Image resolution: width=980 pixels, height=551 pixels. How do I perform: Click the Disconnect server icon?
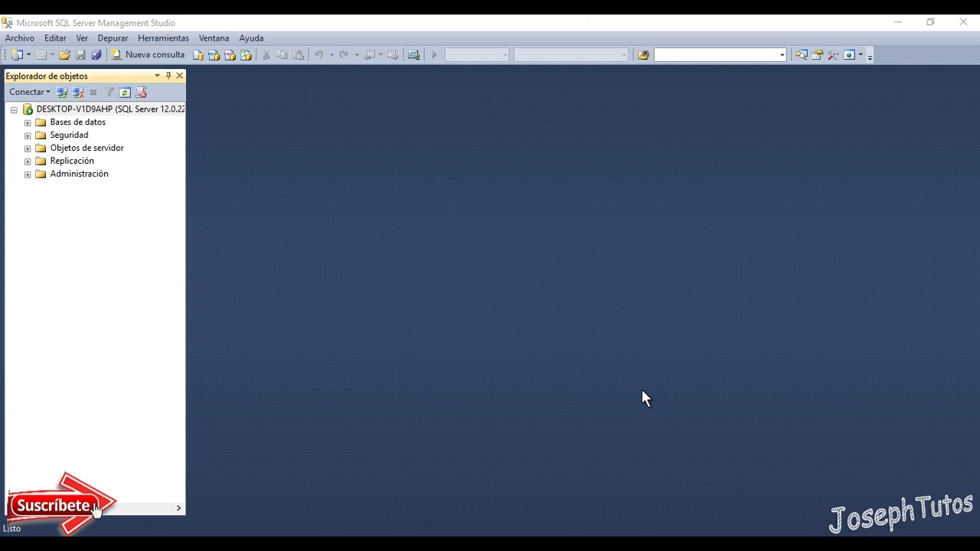click(78, 93)
